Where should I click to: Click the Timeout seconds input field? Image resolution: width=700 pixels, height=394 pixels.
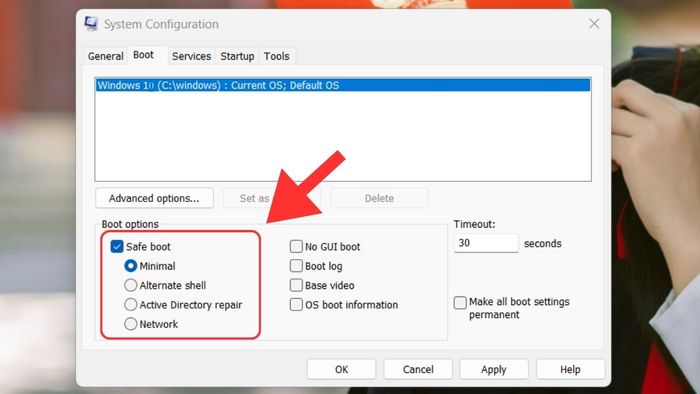click(x=486, y=243)
